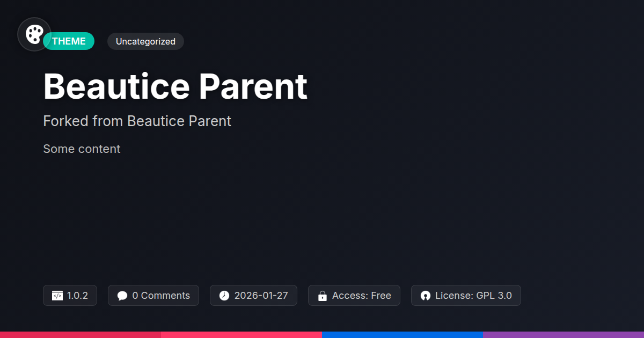Select the 2026-01-27 date badge
Screen dimensions: 644x338
253,296
